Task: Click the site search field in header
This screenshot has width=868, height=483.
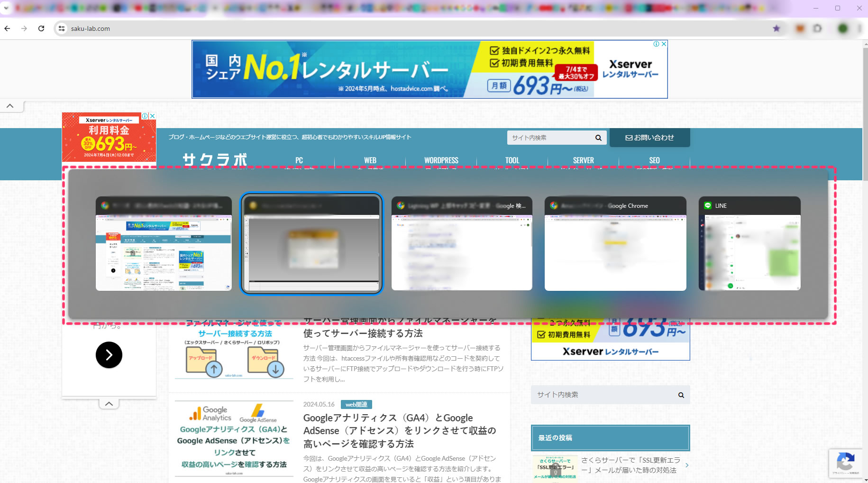Action: (550, 138)
